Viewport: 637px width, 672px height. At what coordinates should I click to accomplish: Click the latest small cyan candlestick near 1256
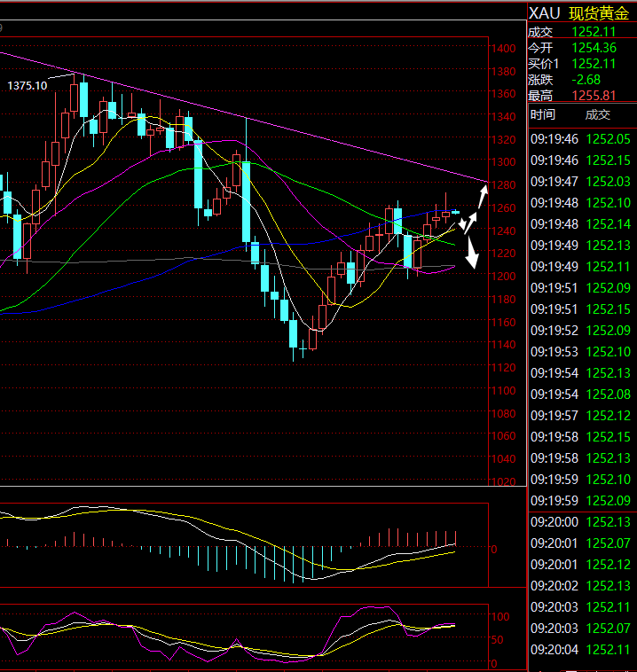(x=455, y=212)
